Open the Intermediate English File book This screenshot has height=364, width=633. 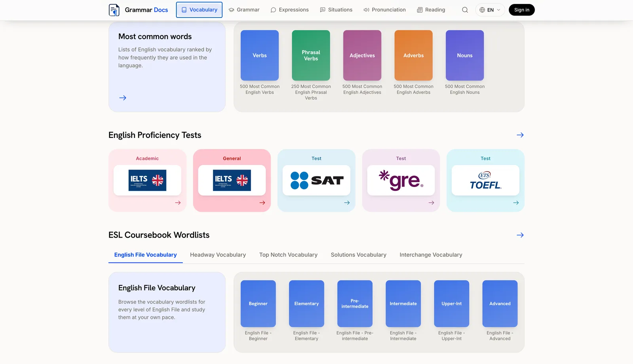point(403,304)
